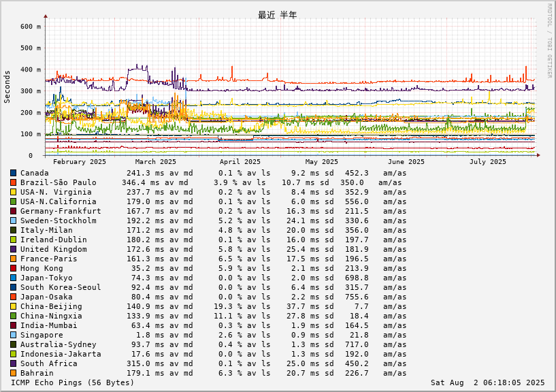Click the 200 m y-axis tick label
The image size is (556, 392).
[31, 112]
